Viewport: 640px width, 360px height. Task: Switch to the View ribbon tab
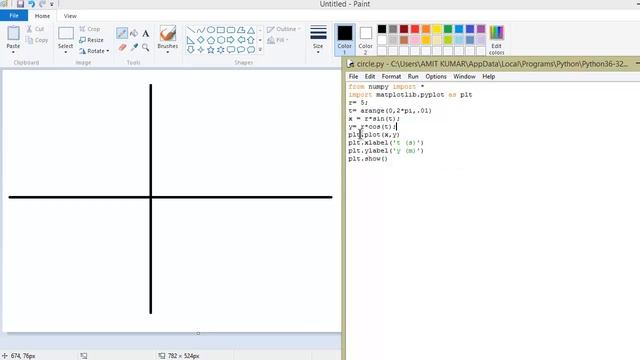70,16
